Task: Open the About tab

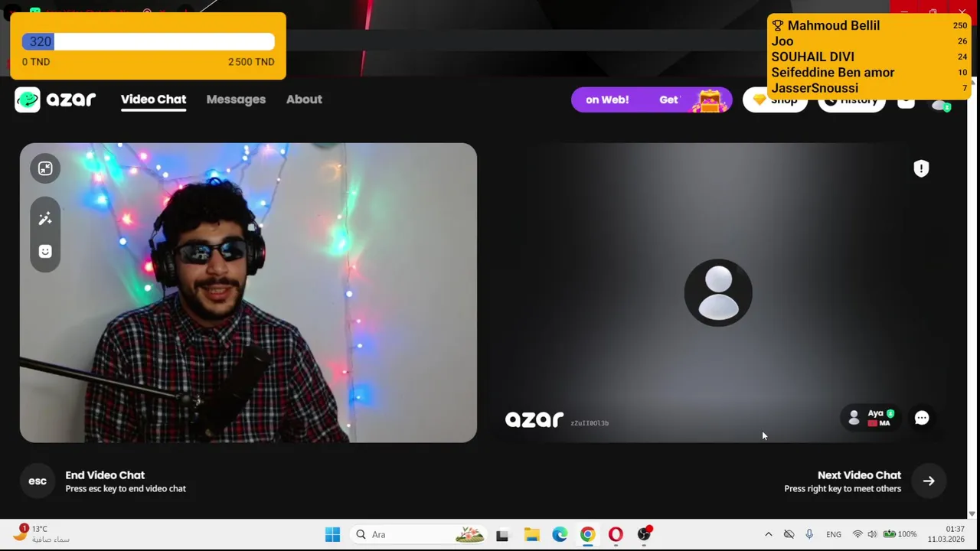Action: pos(304,99)
